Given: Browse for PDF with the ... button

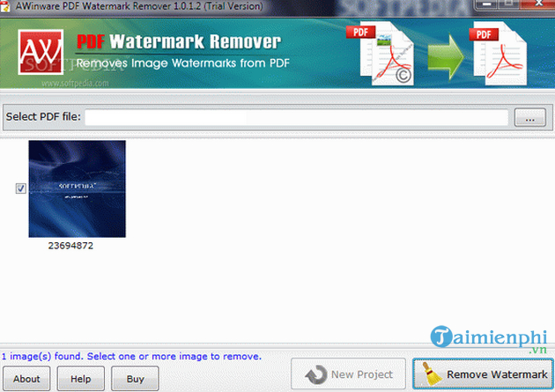Looking at the screenshot, I should [529, 117].
